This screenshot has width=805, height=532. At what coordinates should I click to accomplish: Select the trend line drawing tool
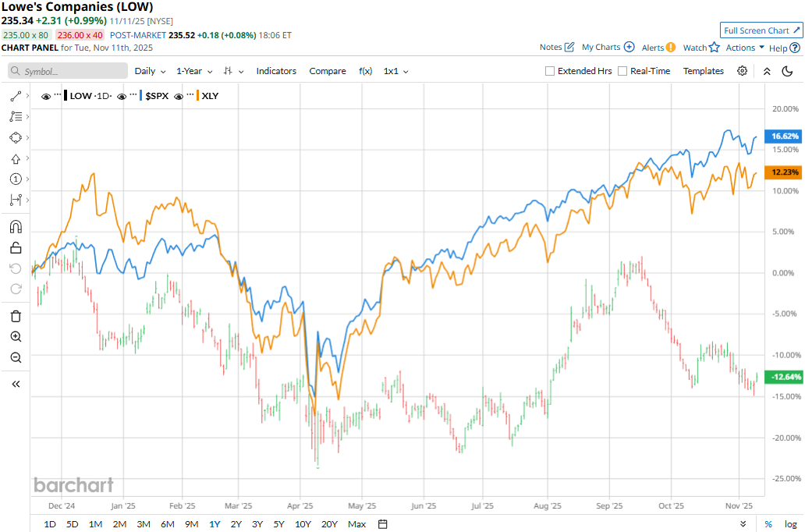pos(16,96)
